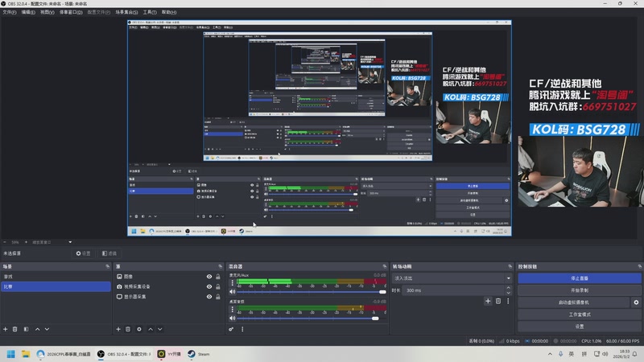Open the scene filters icon in the Scenes (场景) panel toolbar
The height and width of the screenshot is (362, 644).
pyautogui.click(x=26, y=329)
